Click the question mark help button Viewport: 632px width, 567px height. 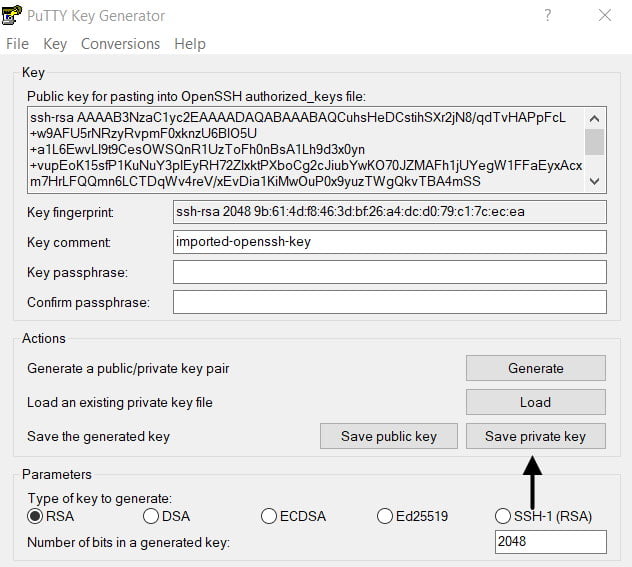tap(547, 15)
